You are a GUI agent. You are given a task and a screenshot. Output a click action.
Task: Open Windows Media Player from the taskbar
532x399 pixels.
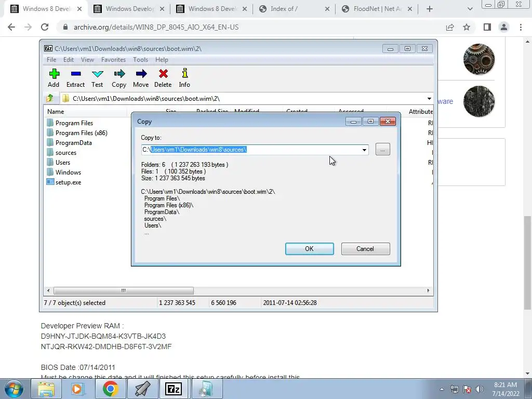77,389
